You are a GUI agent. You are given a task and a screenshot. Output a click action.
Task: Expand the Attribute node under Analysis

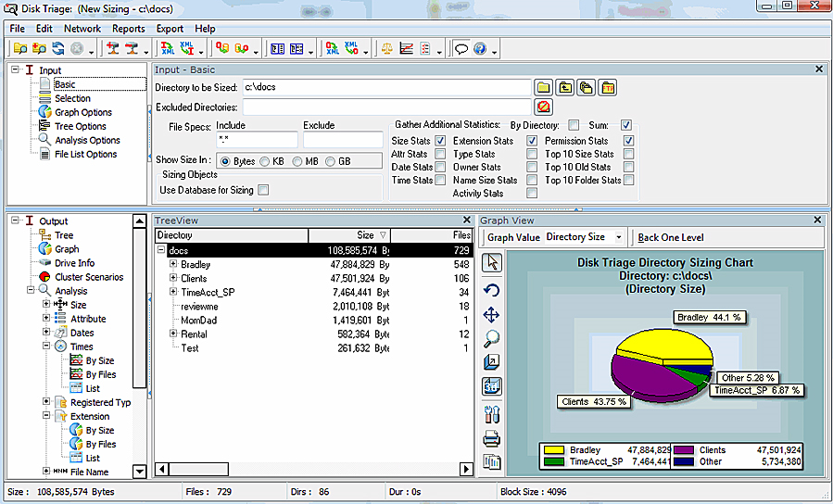tap(47, 319)
